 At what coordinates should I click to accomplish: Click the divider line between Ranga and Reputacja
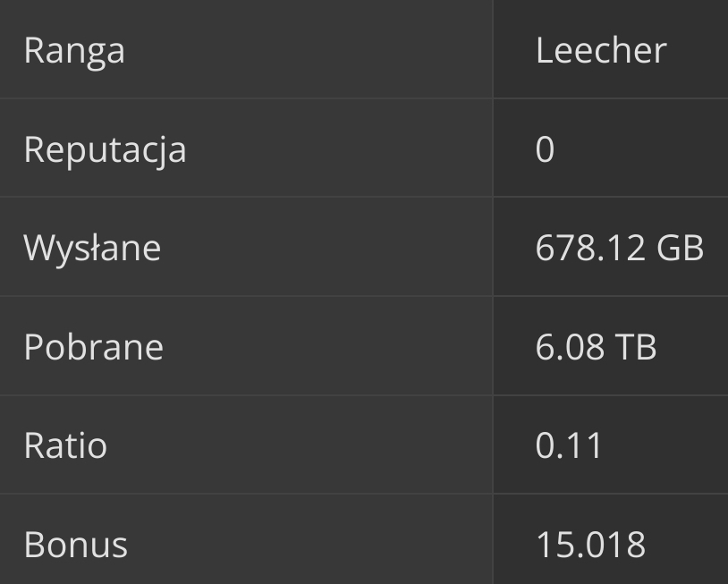[246, 98]
